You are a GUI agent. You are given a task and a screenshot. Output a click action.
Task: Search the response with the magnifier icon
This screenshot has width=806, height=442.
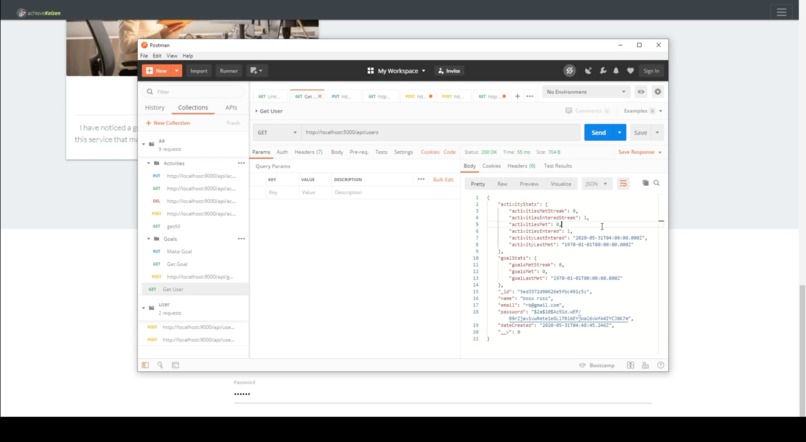click(656, 183)
